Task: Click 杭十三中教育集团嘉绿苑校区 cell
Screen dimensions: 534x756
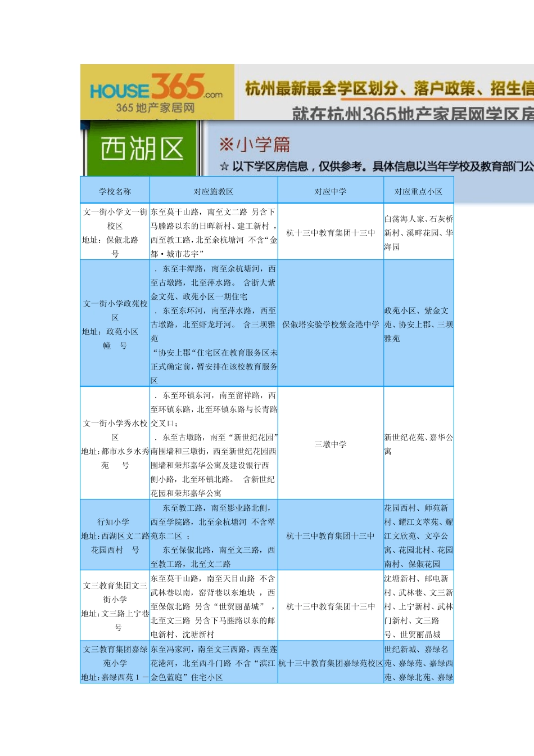Action: [x=331, y=663]
